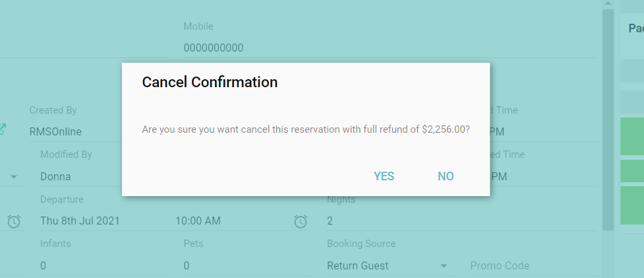Confirm cancellation by clicking YES
Image resolution: width=644 pixels, height=278 pixels.
coord(384,176)
